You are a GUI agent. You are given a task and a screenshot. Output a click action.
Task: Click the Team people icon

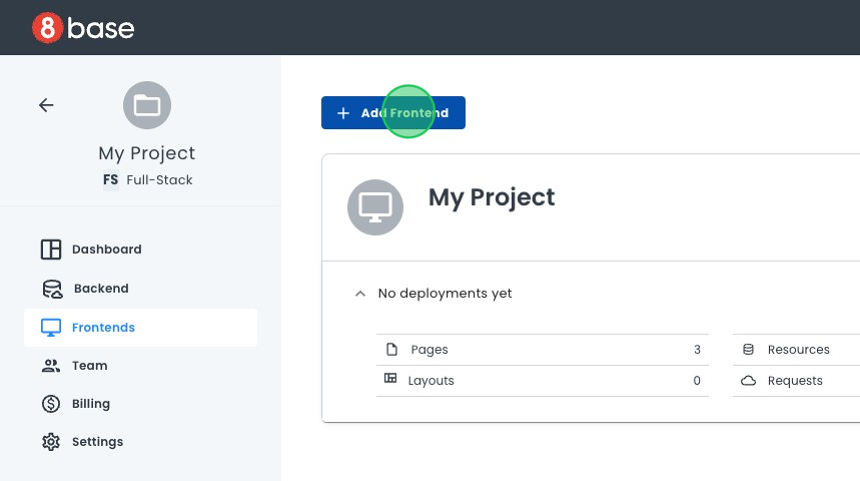point(51,366)
